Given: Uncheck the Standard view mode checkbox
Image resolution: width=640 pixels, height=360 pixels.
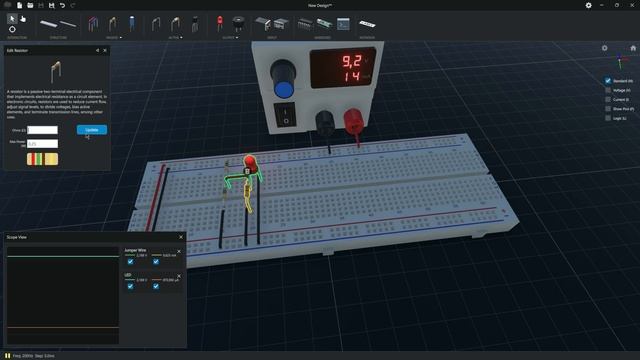Looking at the screenshot, I should point(608,80).
